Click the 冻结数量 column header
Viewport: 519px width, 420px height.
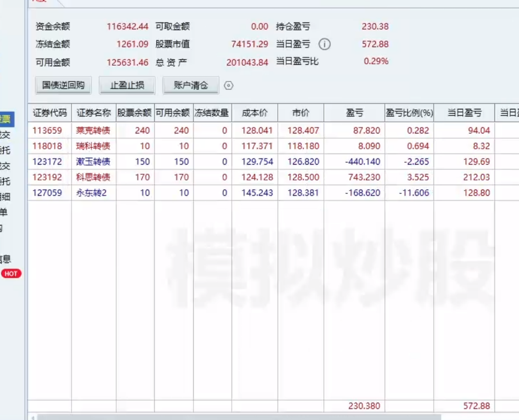(x=212, y=113)
